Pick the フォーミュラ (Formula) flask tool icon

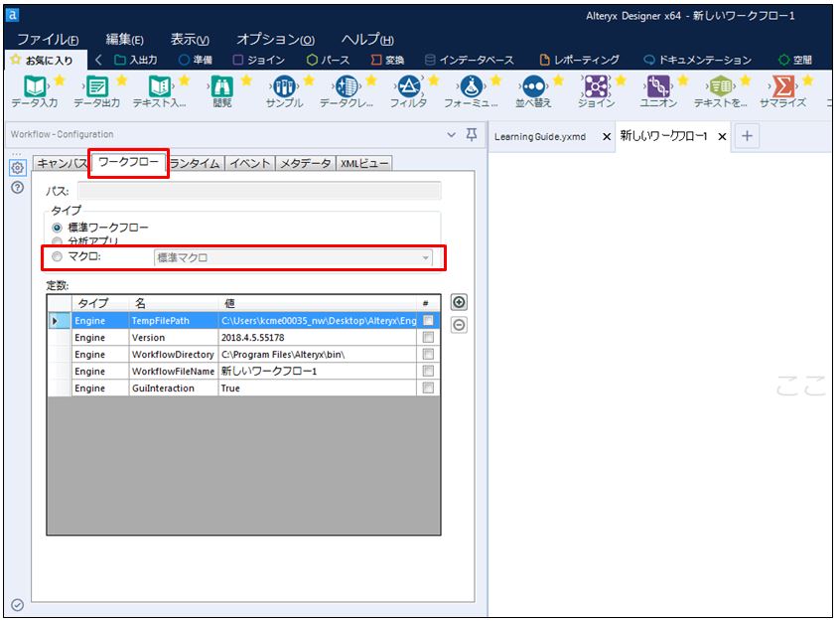click(472, 87)
